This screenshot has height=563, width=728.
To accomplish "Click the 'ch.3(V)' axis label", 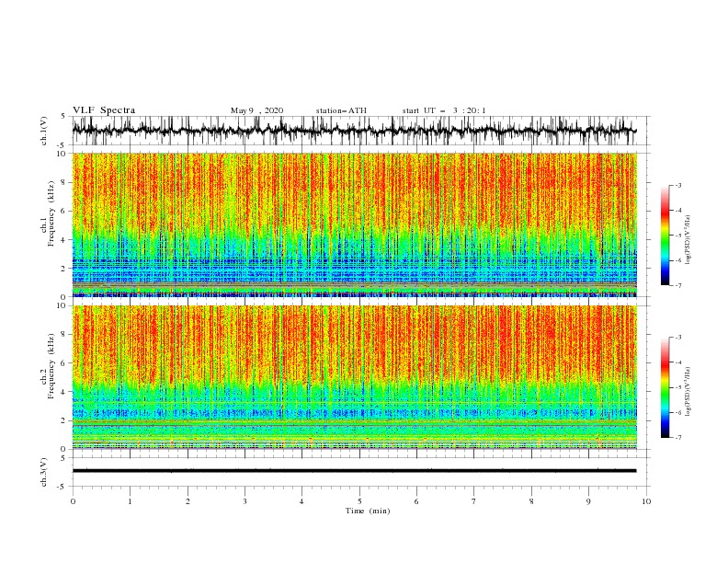I will (44, 472).
